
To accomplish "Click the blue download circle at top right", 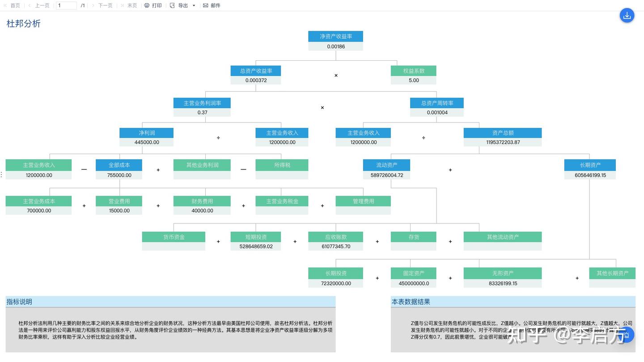I will [627, 15].
